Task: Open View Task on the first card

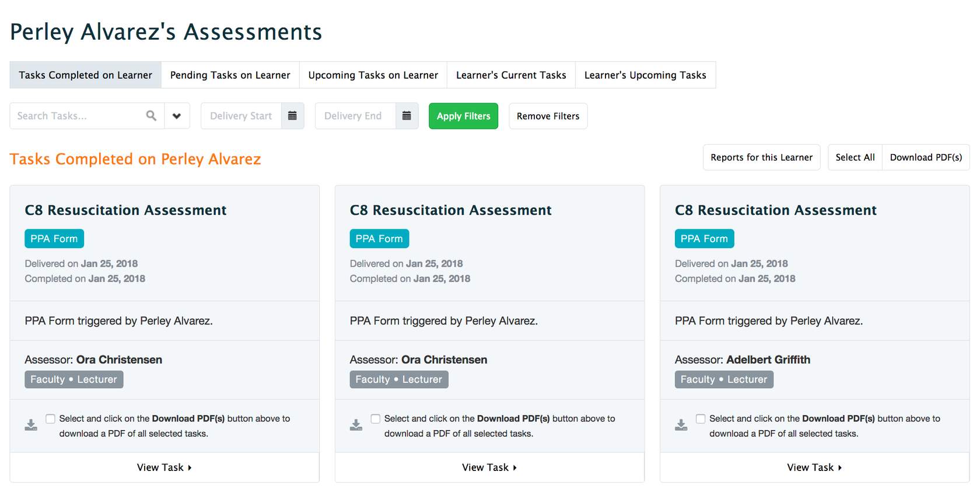Action: coord(164,467)
